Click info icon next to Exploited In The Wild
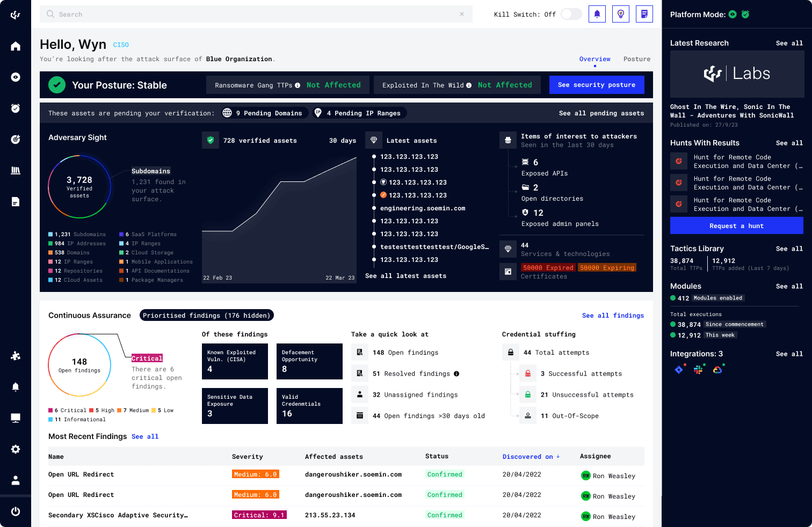Viewport: 812px width, 527px height. [x=469, y=85]
